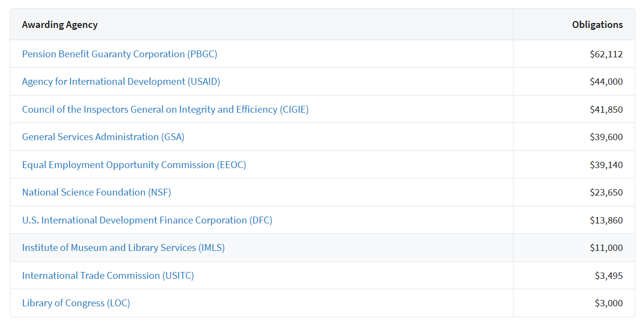Open the CIGIE agency link

(165, 110)
